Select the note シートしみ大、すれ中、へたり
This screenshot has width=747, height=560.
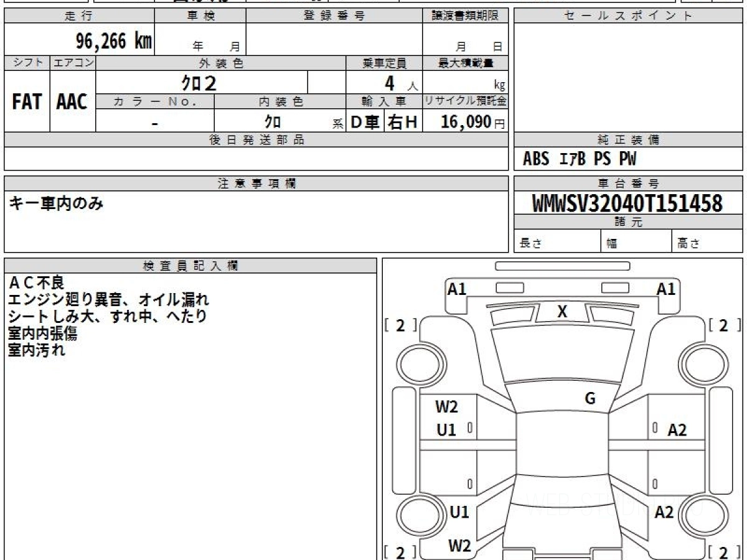pyautogui.click(x=107, y=316)
